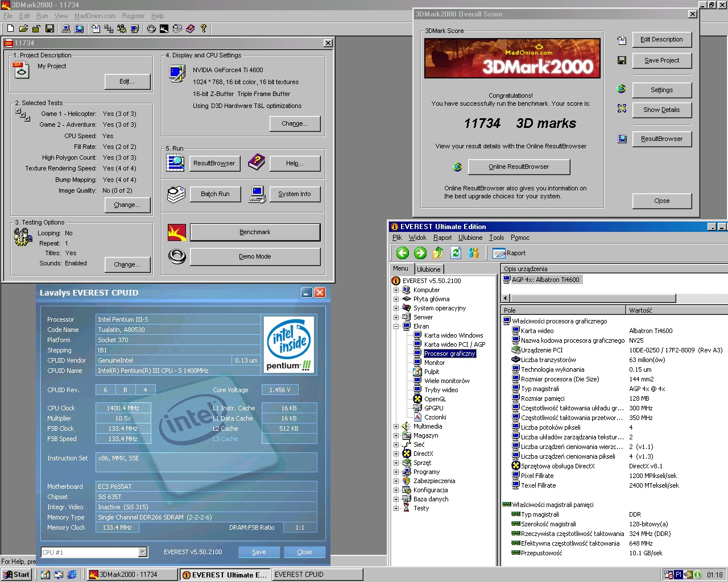
Task: Go forward with EVEREST green right arrow
Action: pyautogui.click(x=420, y=253)
